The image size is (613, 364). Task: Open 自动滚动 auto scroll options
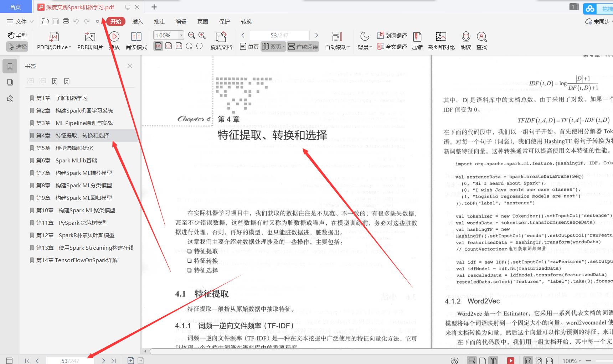[x=337, y=41]
